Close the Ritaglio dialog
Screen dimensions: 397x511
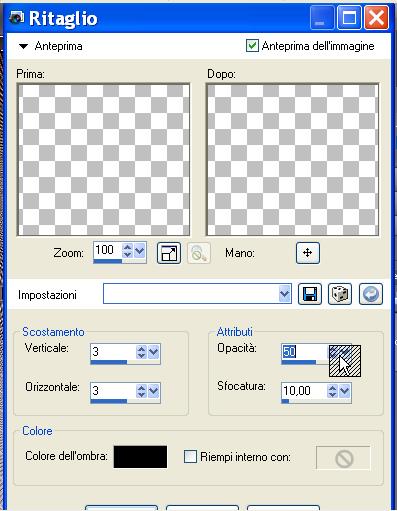click(x=376, y=17)
